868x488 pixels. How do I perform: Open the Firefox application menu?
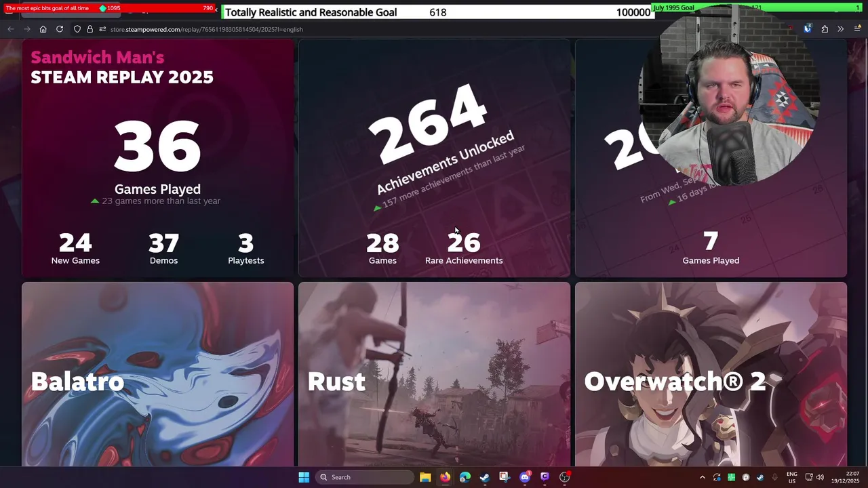click(x=858, y=29)
